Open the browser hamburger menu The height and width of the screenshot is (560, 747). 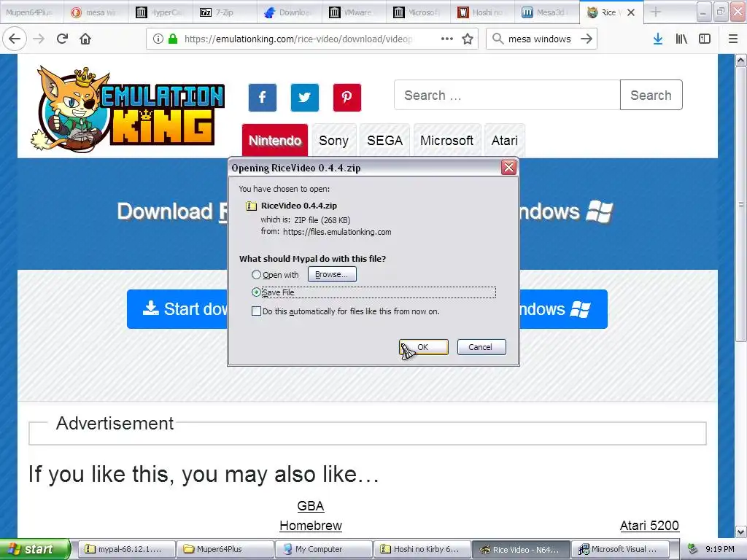point(733,39)
